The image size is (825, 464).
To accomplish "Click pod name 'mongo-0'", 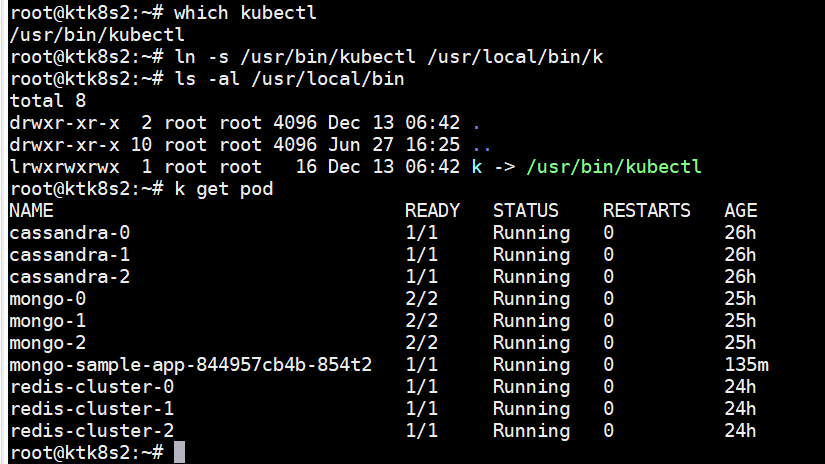I will point(48,299).
